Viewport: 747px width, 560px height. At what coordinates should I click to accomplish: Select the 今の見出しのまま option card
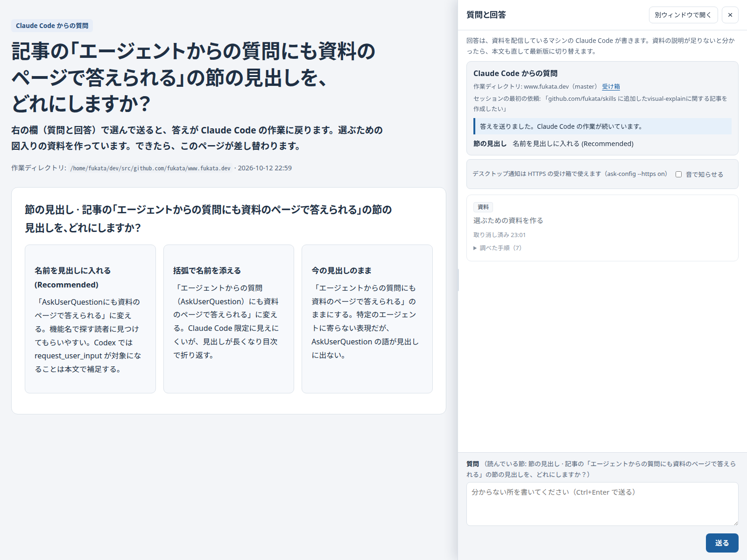[x=367, y=319]
